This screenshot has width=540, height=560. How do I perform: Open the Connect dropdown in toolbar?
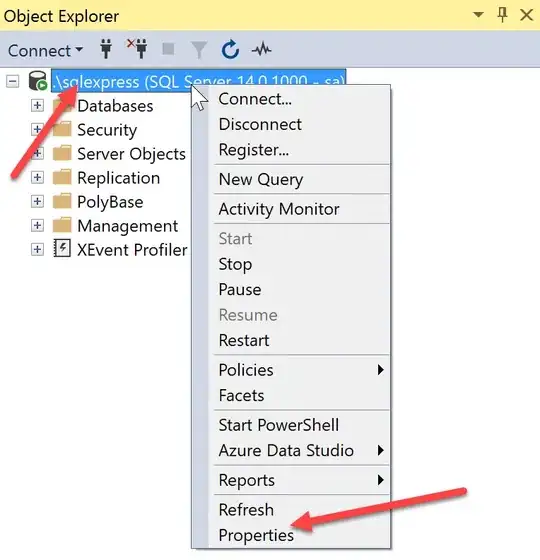(46, 50)
